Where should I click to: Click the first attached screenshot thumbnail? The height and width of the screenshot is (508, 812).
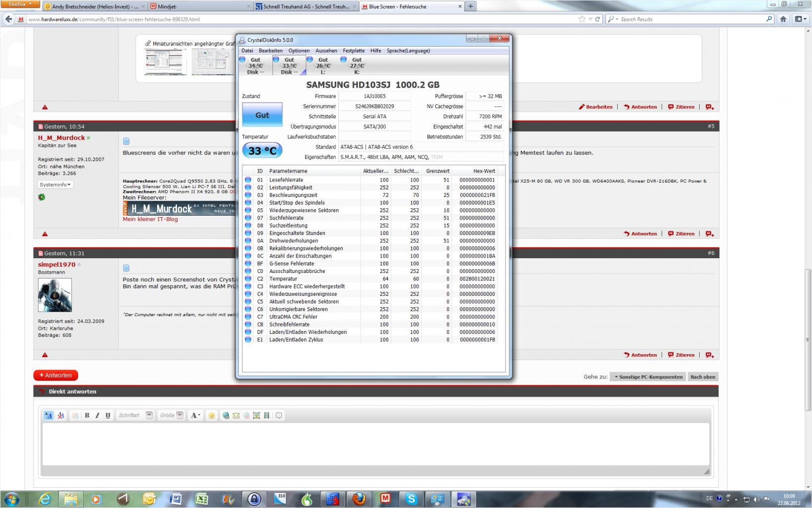pos(165,62)
